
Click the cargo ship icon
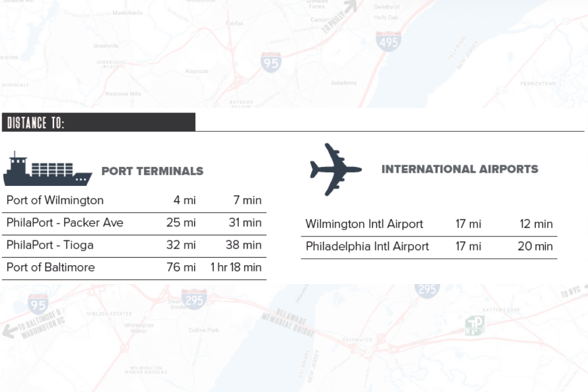(47, 170)
